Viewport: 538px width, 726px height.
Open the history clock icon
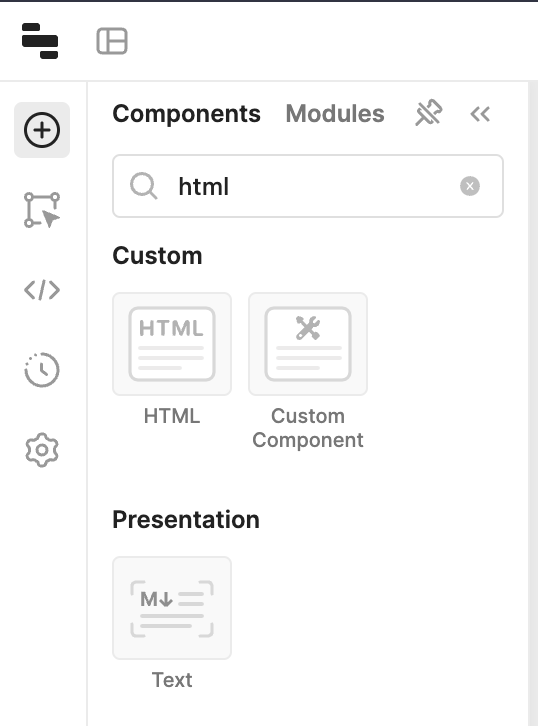coord(42,370)
